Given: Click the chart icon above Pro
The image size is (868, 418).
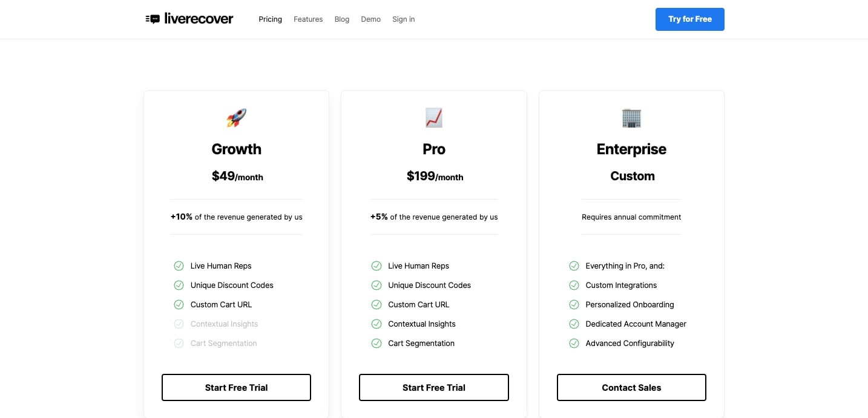Looking at the screenshot, I should [x=434, y=118].
